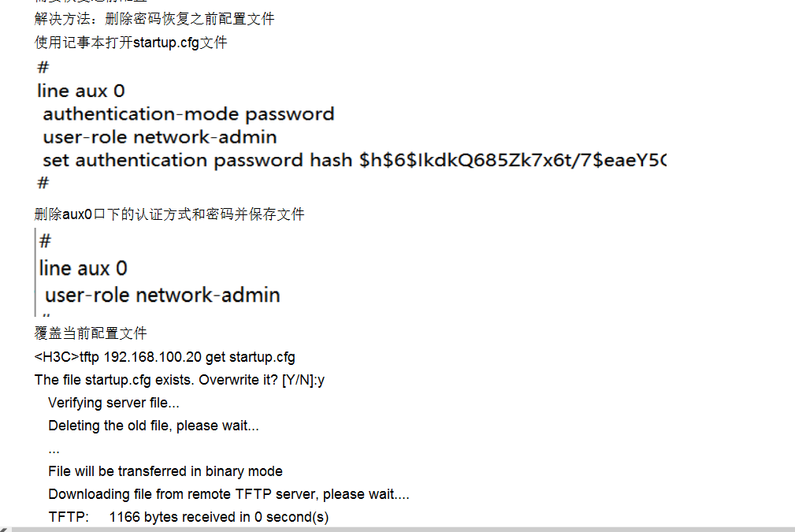Viewport: 795px width, 532px height.
Task: Click the standalone "..." ellipsis line
Action: tap(54, 449)
